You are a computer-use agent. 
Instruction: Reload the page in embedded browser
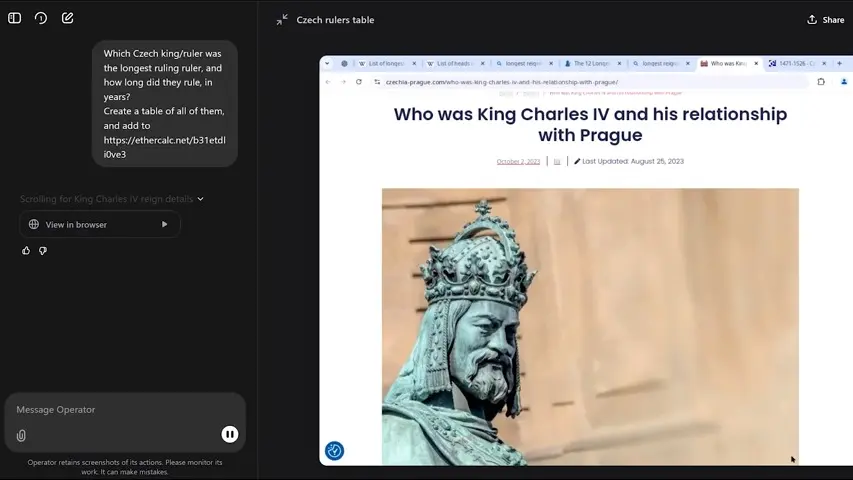[359, 82]
